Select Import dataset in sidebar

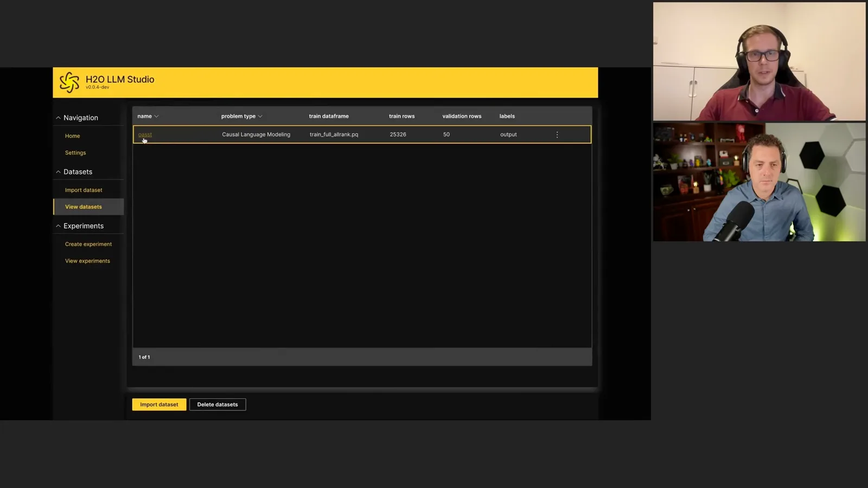point(84,190)
